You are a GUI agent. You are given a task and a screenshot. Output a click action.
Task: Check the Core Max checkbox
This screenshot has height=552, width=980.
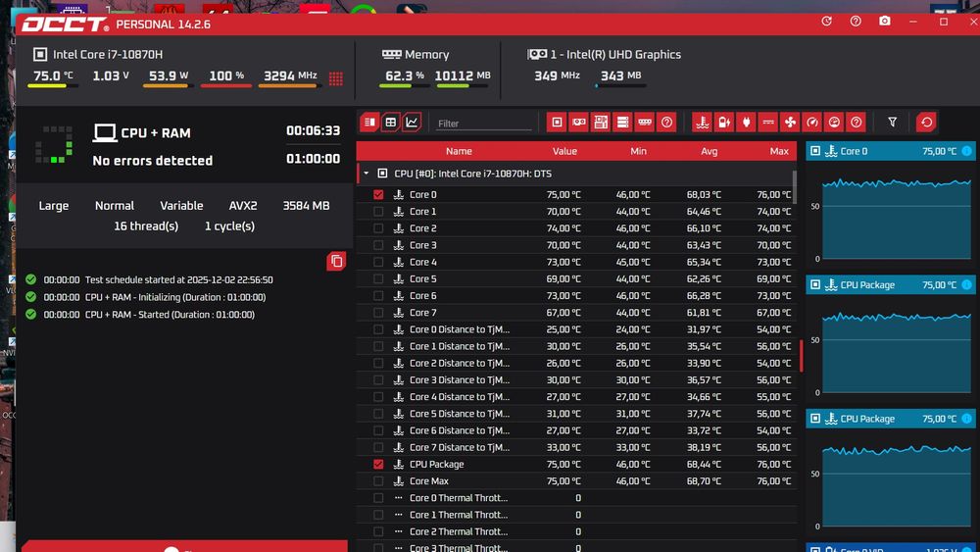[x=378, y=480]
